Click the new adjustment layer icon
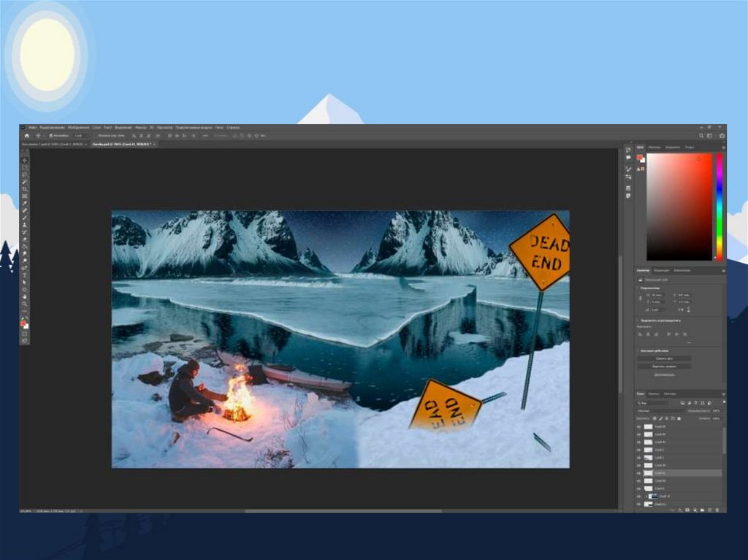Screen dimensions: 748x560 (x=695, y=510)
